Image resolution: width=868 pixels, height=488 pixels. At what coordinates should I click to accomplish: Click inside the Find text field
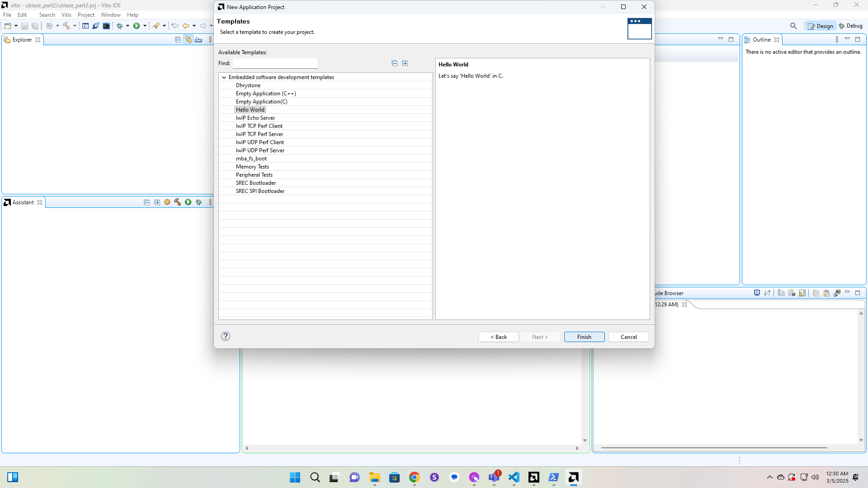(x=275, y=63)
